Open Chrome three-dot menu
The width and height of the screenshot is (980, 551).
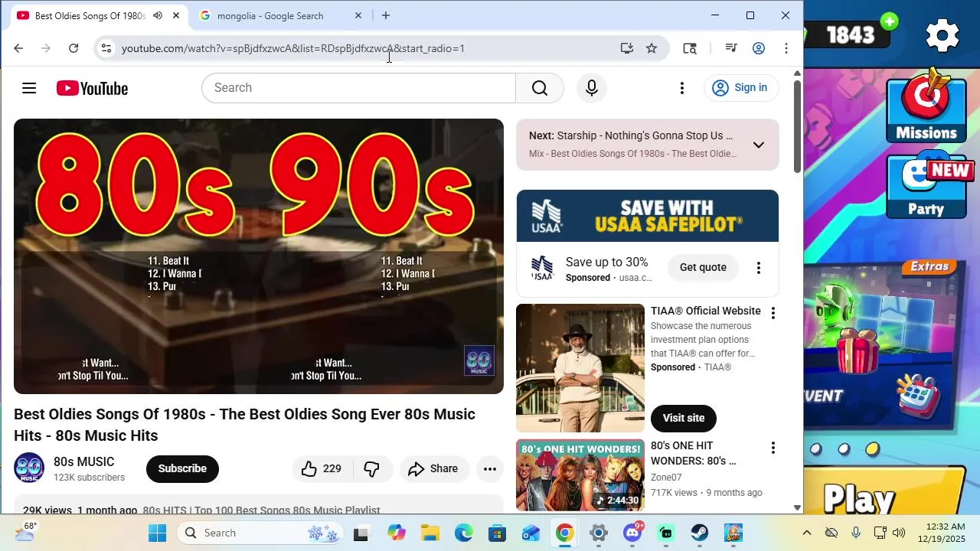click(x=786, y=48)
